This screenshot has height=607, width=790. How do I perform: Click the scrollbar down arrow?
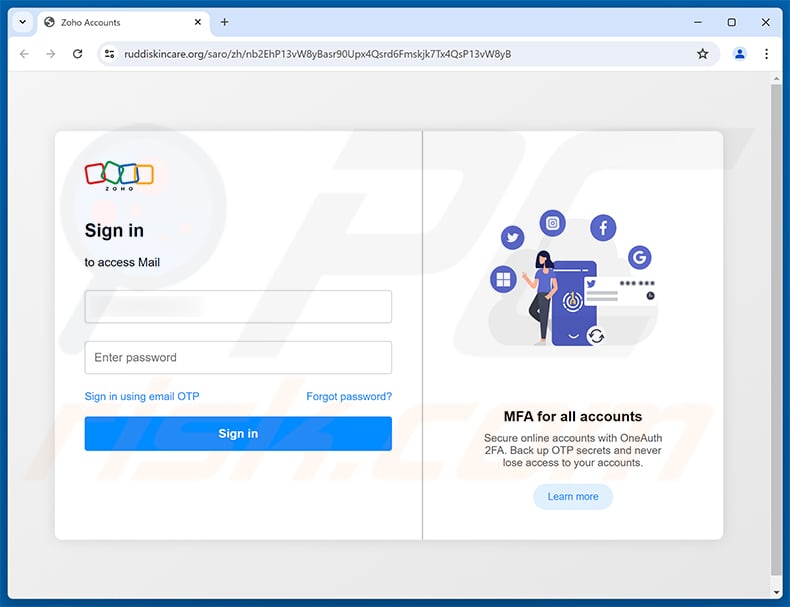776,592
